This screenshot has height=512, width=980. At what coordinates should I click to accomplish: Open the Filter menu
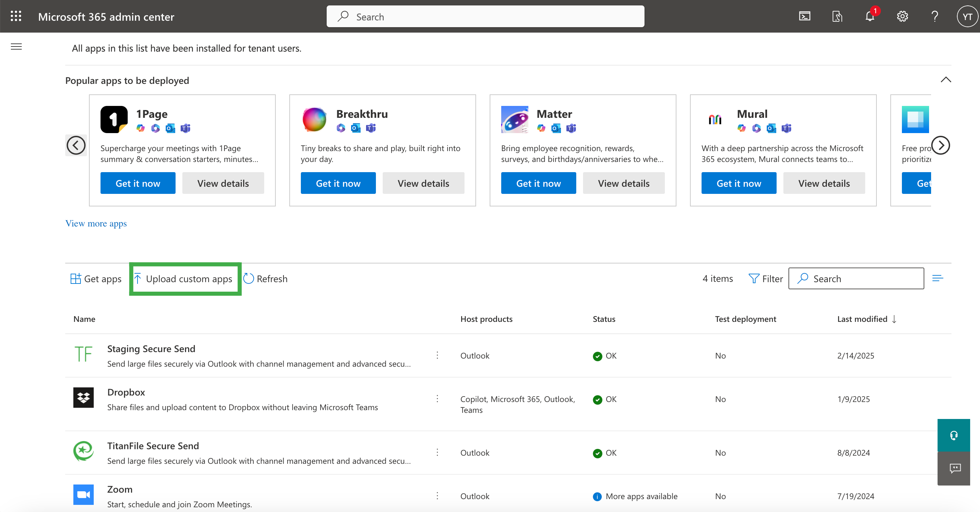click(x=765, y=278)
